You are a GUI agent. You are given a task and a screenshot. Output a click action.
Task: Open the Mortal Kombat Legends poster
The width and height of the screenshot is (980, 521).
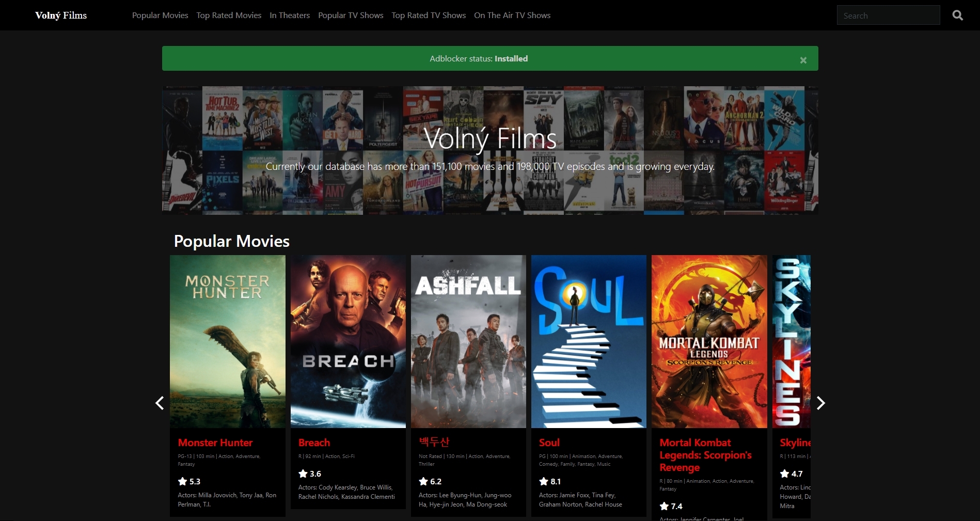(709, 341)
